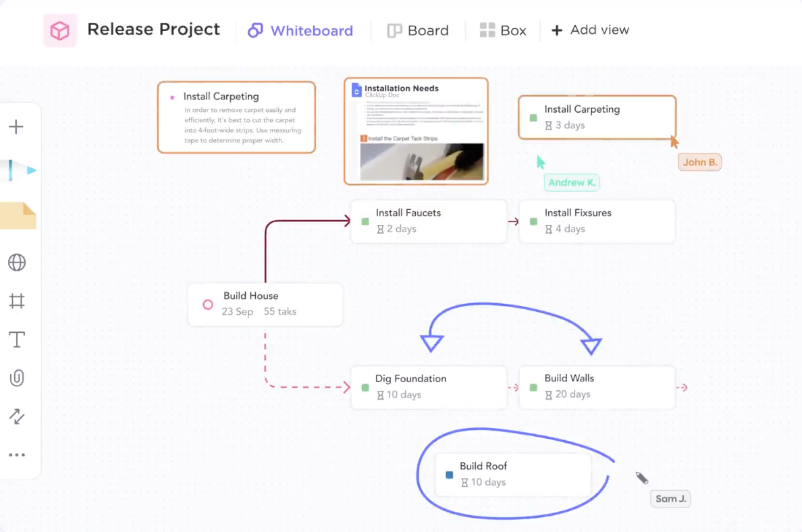Toggle the pink circle on Build House card

pyautogui.click(x=207, y=305)
